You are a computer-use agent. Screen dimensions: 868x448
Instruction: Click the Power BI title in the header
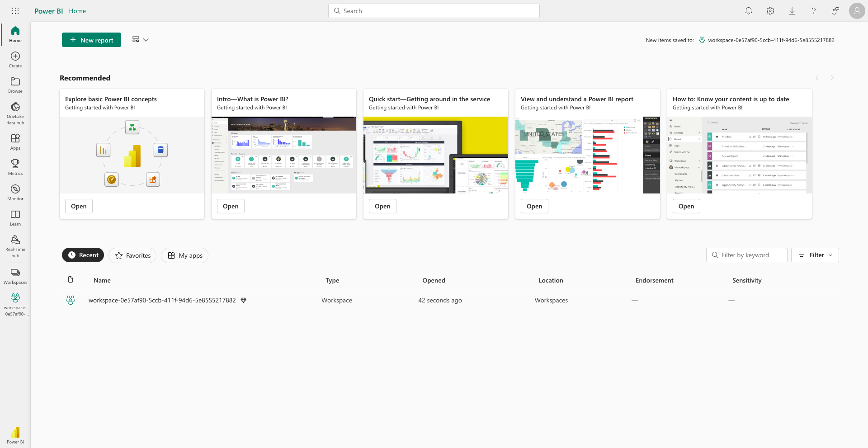tap(48, 11)
